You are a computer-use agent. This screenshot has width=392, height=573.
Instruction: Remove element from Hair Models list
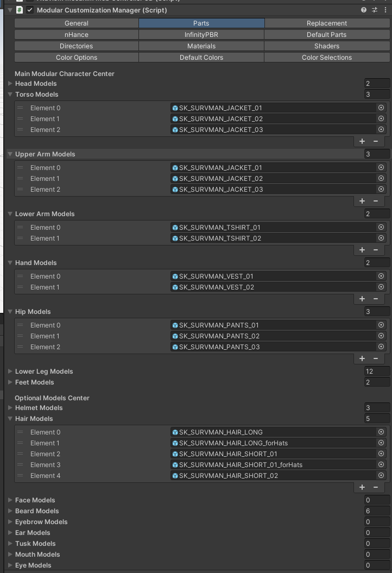pyautogui.click(x=376, y=487)
